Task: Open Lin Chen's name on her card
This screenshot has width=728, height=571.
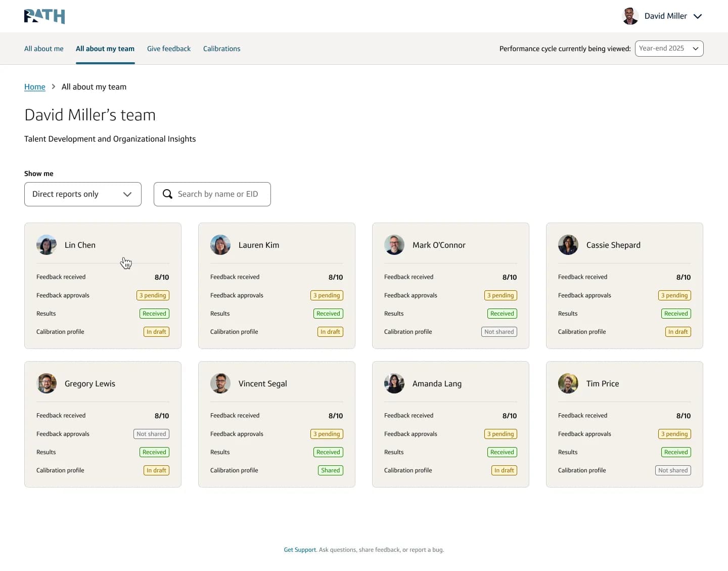Action: click(80, 245)
